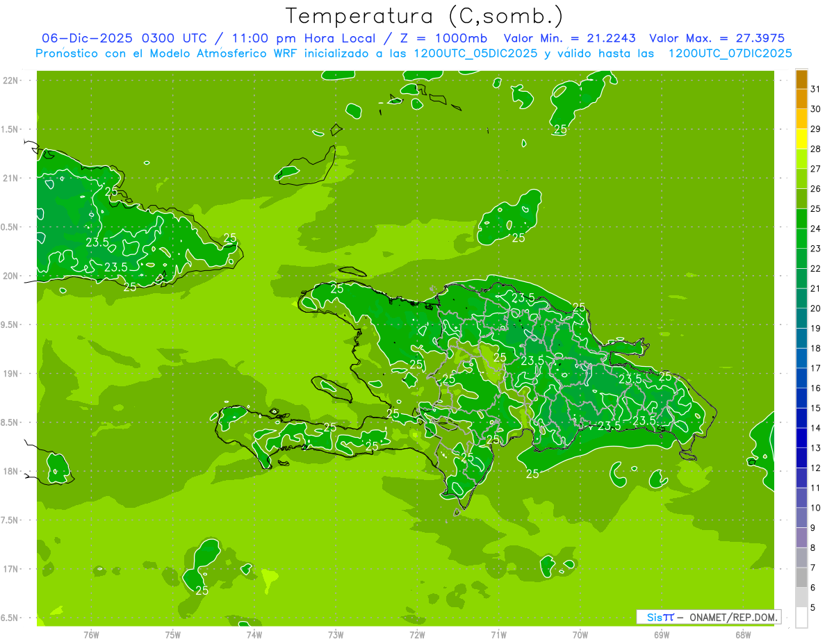
Task: Click the 71W longitude axis label
Action: [498, 635]
